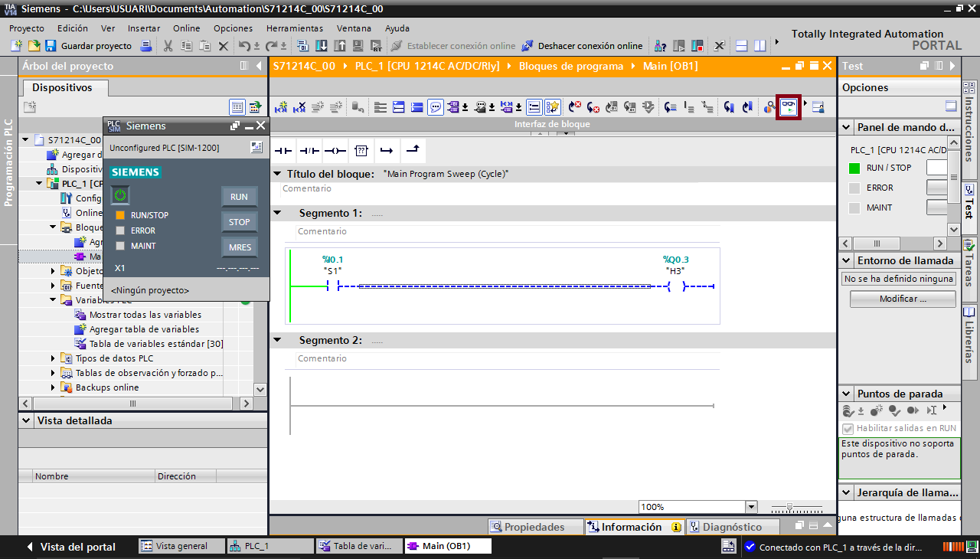The width and height of the screenshot is (980, 559).
Task: Click Modificar button in Entorno de llamada
Action: click(x=903, y=299)
